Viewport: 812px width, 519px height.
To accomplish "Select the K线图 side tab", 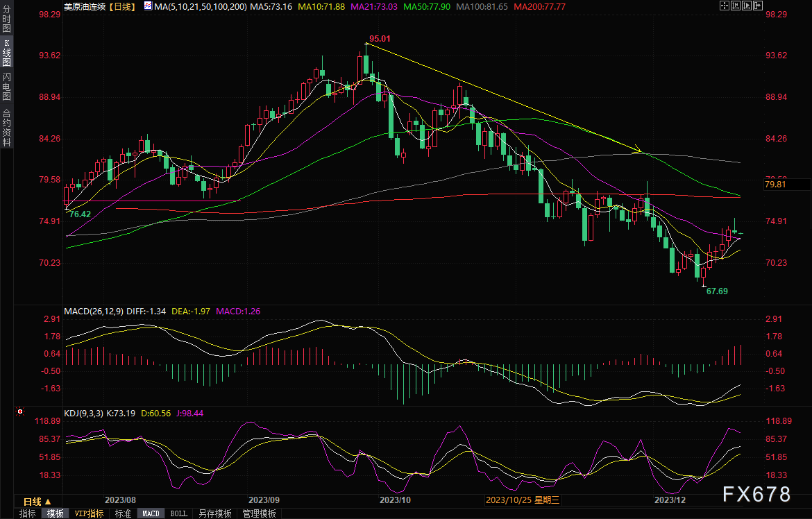I will (6, 53).
